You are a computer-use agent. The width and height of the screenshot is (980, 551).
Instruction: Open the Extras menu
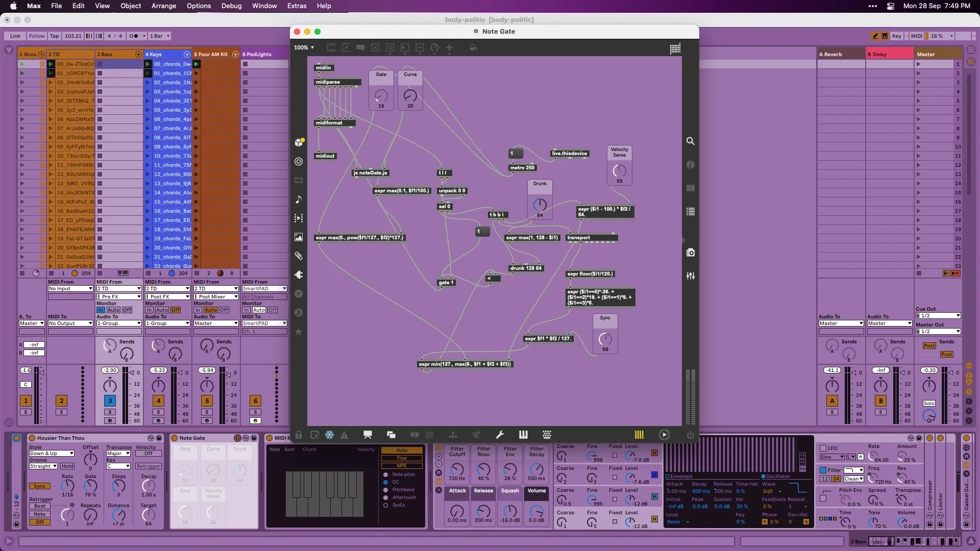(x=297, y=6)
